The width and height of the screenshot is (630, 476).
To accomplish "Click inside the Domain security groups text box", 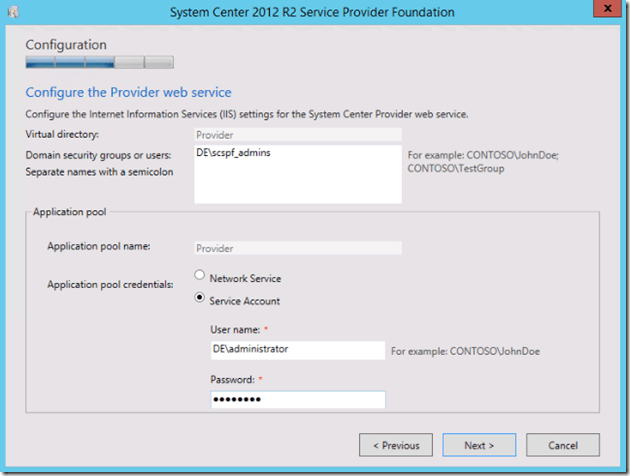I will pos(297,174).
